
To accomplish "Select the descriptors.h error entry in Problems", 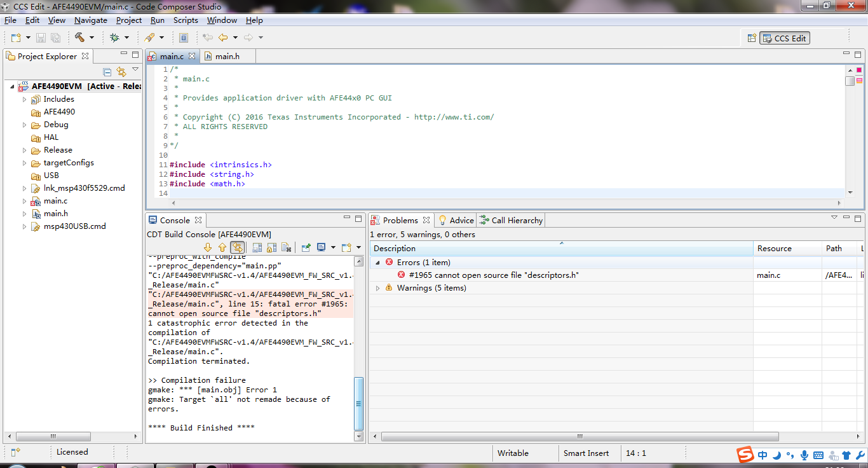I will (493, 275).
